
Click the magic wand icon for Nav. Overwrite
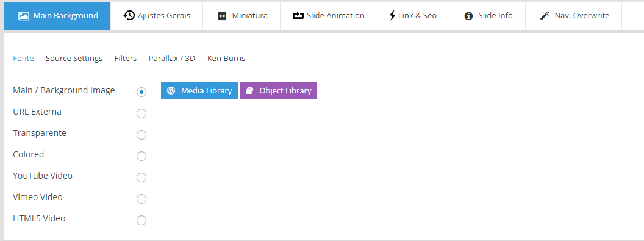[545, 16]
